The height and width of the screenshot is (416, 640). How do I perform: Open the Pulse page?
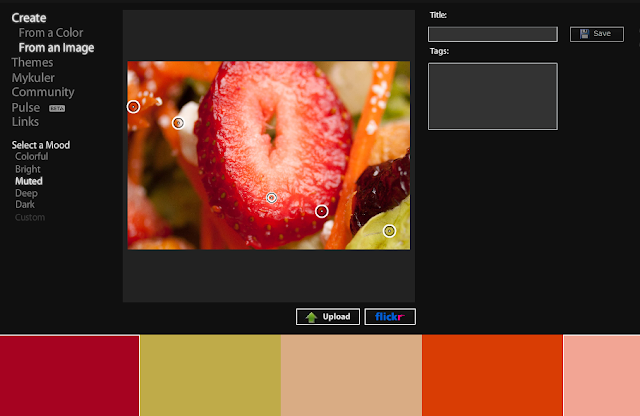[x=26, y=108]
